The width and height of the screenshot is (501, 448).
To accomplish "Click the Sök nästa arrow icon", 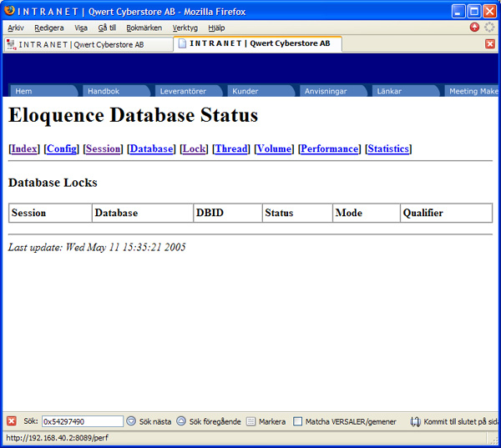I will (131, 421).
